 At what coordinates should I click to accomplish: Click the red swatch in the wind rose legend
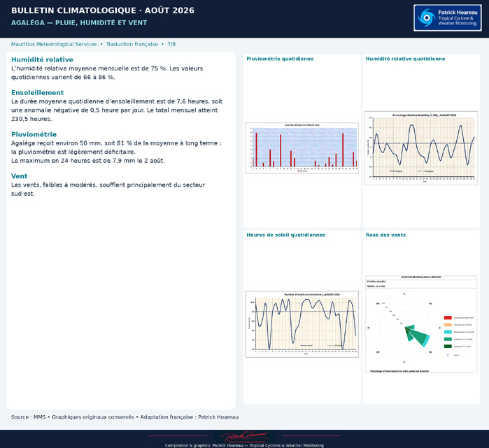(448, 318)
